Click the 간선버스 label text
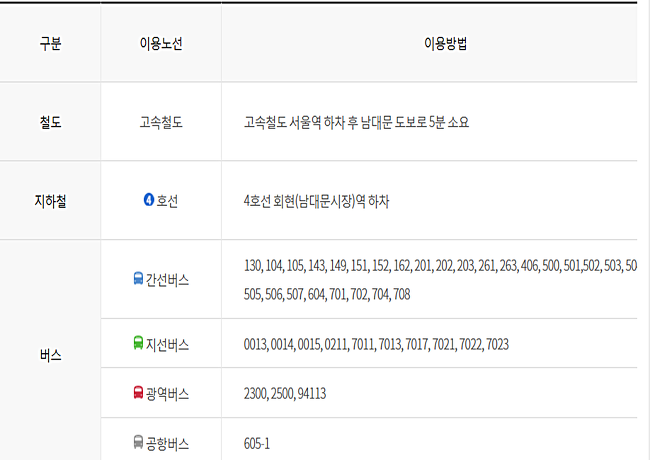Screen dimensions: 650x460 coord(167,280)
